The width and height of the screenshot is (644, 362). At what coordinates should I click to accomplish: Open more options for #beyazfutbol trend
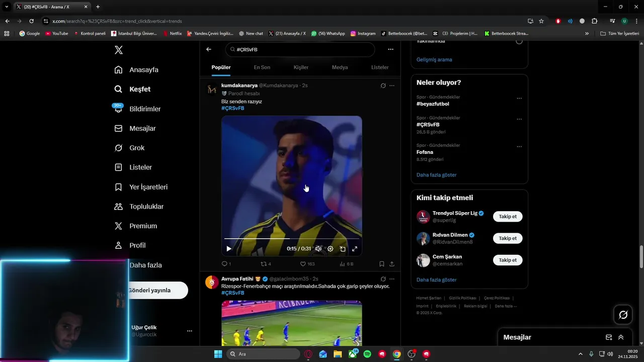(x=519, y=98)
